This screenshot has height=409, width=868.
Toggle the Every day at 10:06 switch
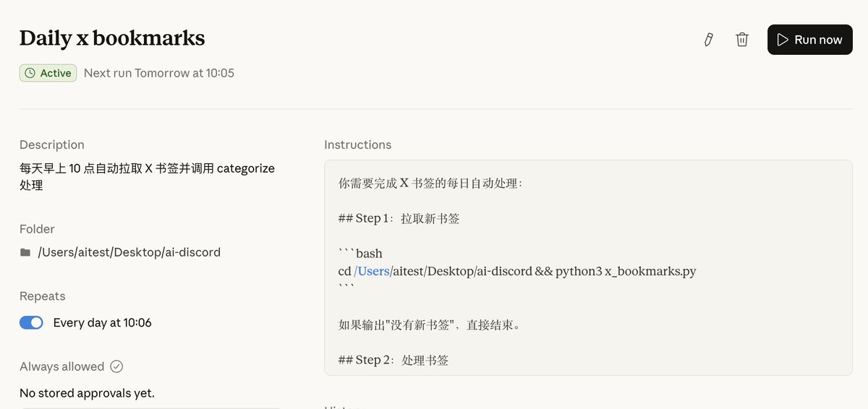click(x=32, y=323)
